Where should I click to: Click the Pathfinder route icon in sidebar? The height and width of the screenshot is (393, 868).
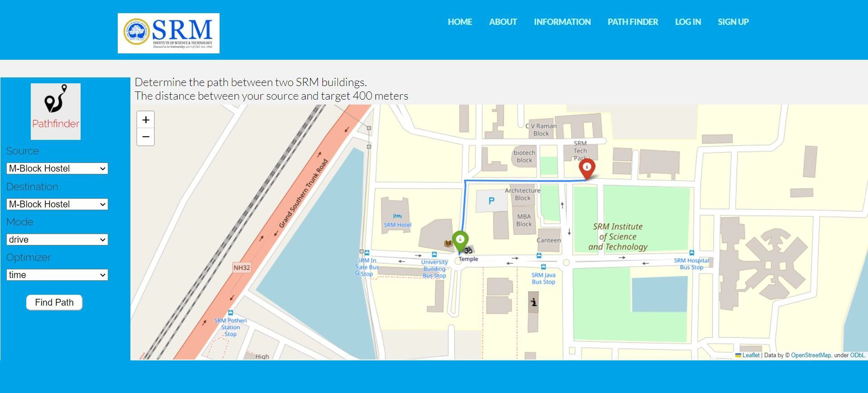(x=56, y=99)
